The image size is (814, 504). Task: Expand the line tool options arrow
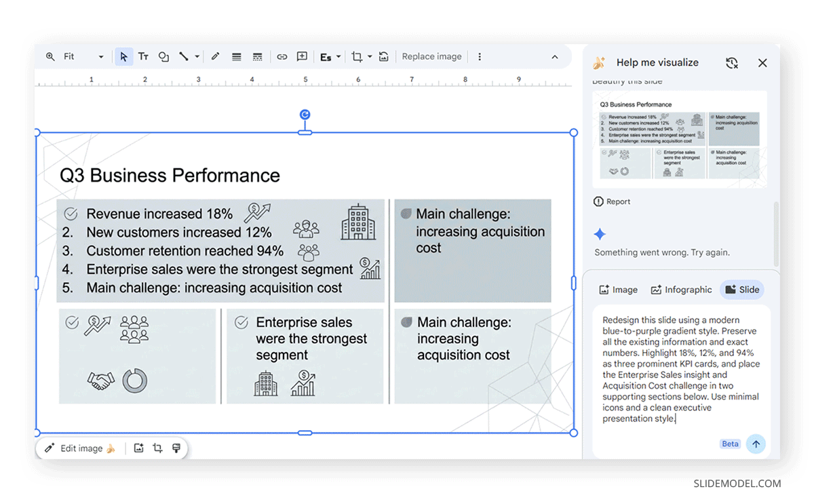point(197,57)
